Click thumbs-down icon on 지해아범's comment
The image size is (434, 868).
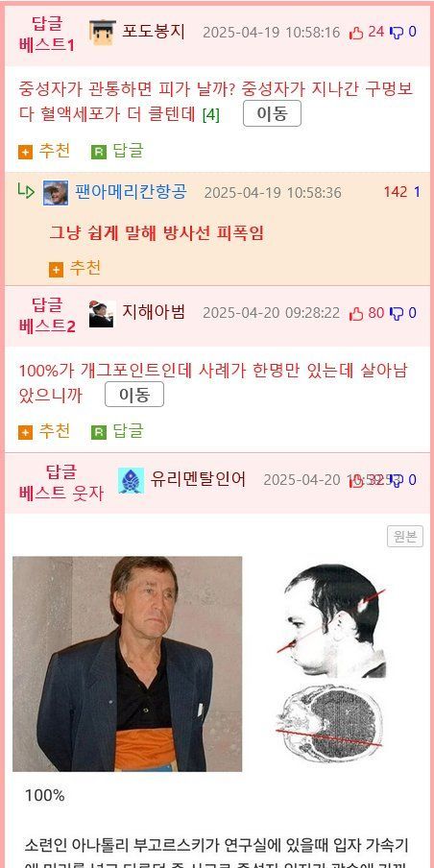click(x=397, y=314)
